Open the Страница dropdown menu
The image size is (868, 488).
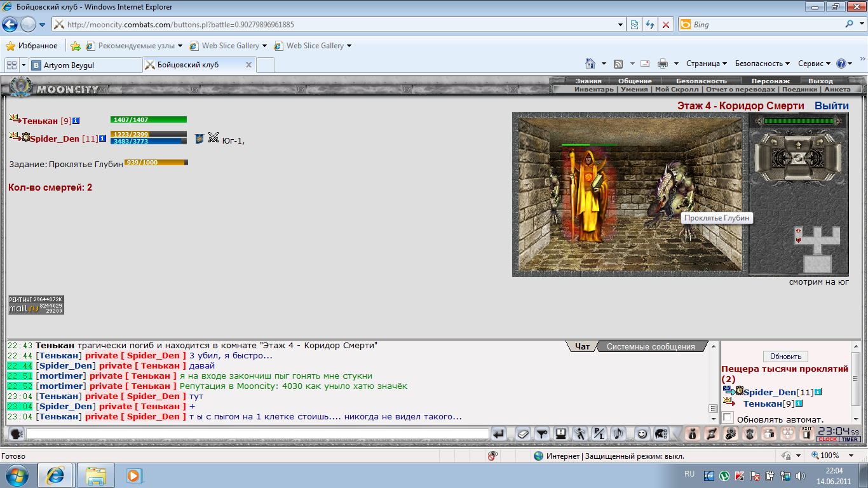707,64
